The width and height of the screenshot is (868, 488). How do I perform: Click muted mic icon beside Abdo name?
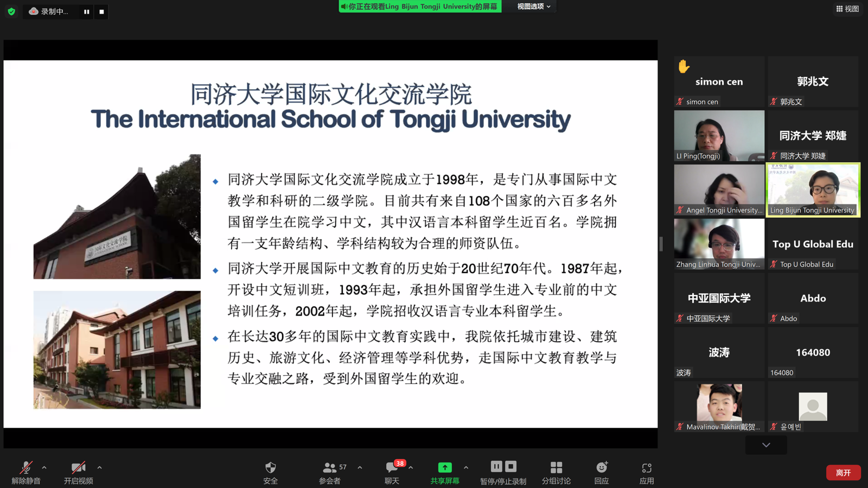774,318
